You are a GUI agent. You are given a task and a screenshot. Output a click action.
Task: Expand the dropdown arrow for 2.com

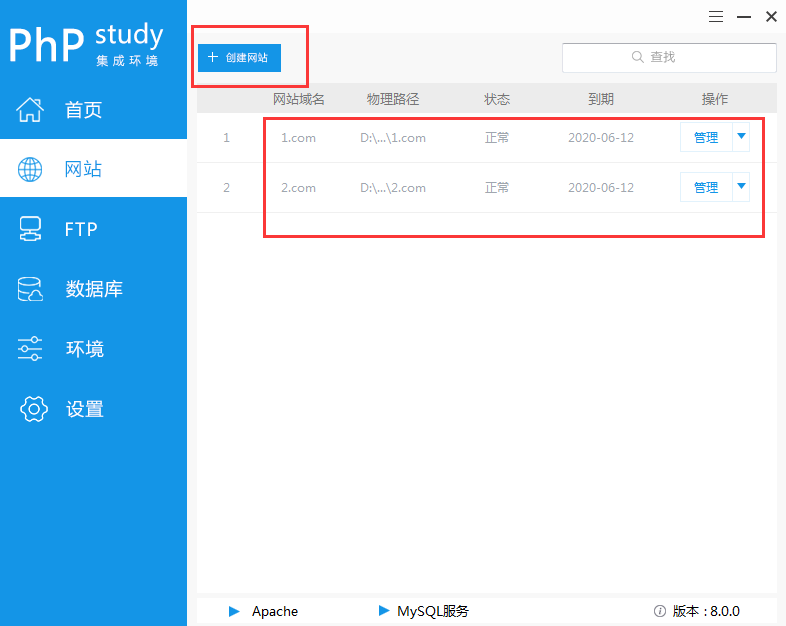point(741,187)
